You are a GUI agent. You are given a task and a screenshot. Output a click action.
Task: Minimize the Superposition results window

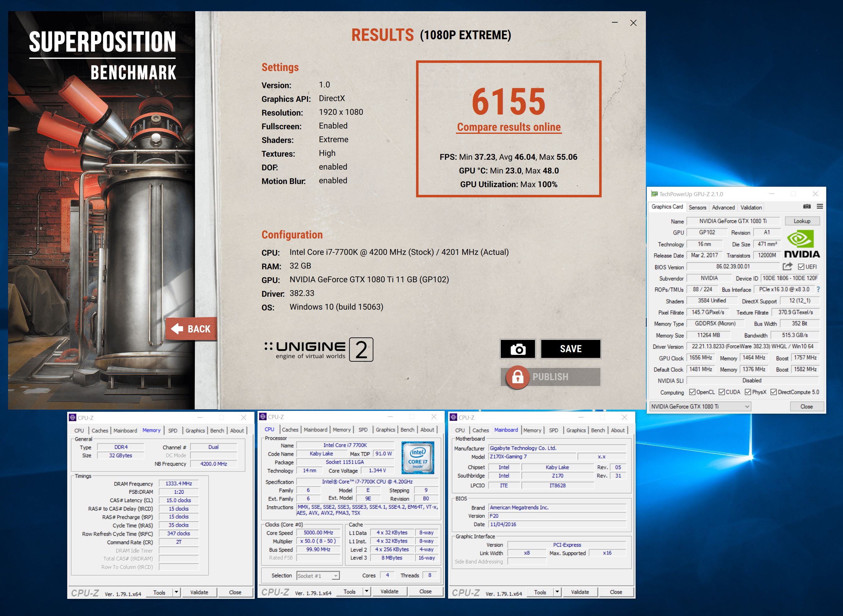[x=615, y=23]
